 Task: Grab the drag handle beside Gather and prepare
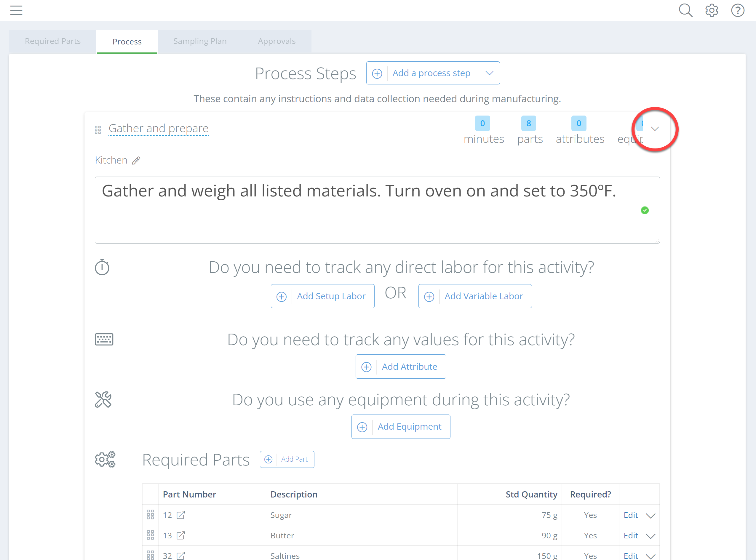[x=98, y=130]
